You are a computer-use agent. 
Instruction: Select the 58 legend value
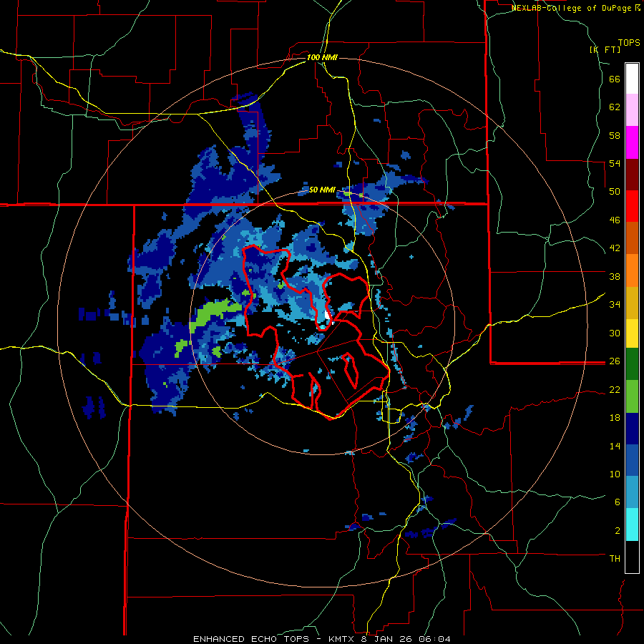[x=615, y=135]
